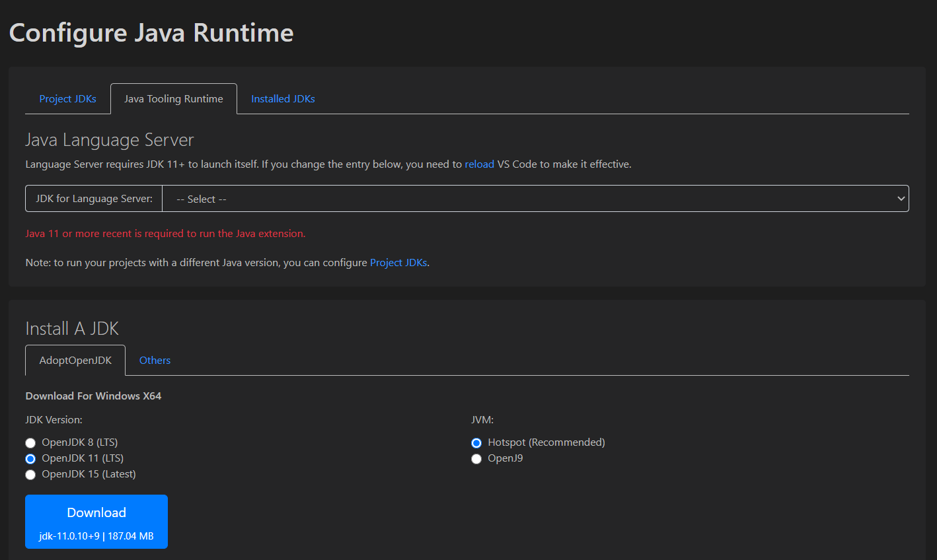The width and height of the screenshot is (937, 560).
Task: Open the JDK for Language Server dropdown
Action: point(535,199)
